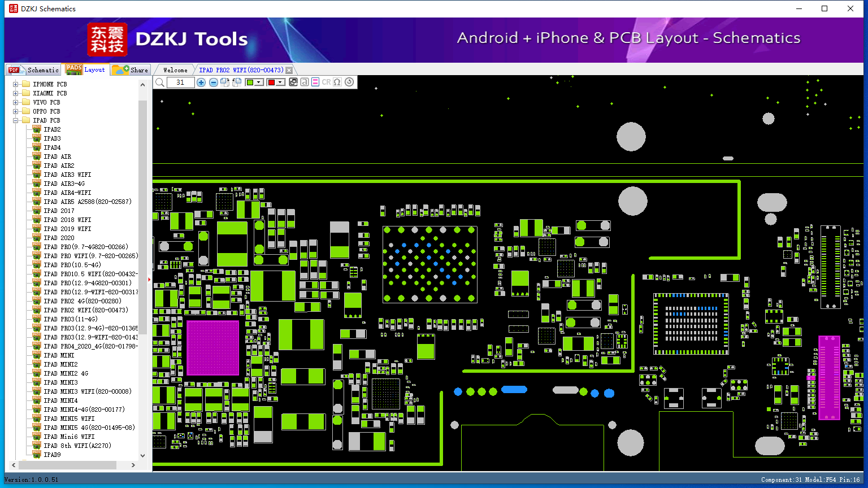Open IPAD 2018 WIFI entry
This screenshot has height=488, width=868.
click(x=67, y=220)
